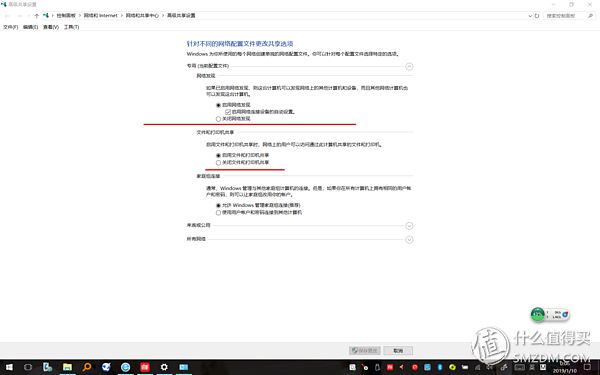The width and height of the screenshot is (600, 375).
Task: Open the red app icon on the taskbar
Action: (145, 367)
